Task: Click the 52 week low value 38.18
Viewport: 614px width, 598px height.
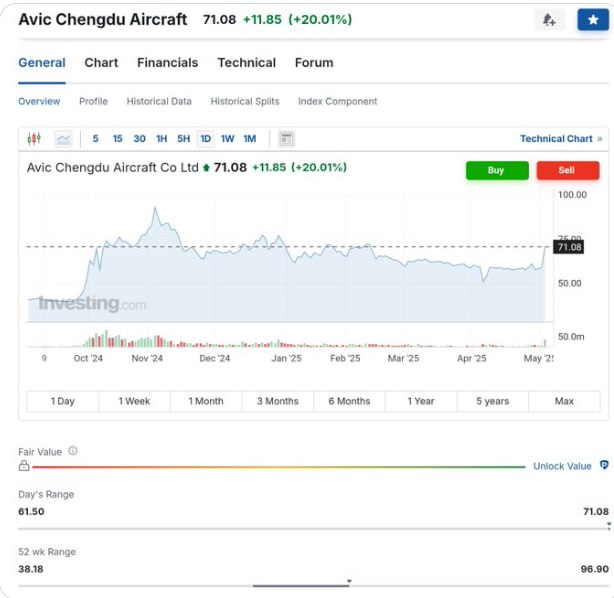Action: pyautogui.click(x=31, y=569)
